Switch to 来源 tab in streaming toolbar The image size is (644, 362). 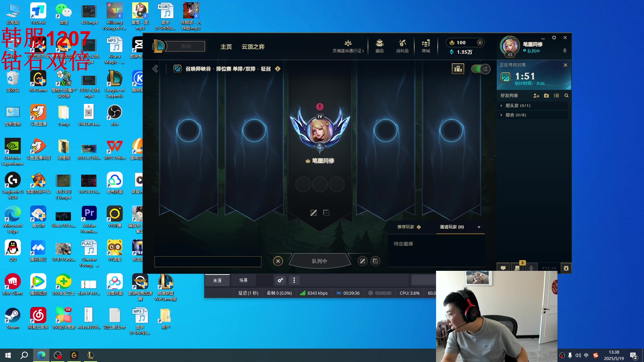click(x=217, y=280)
